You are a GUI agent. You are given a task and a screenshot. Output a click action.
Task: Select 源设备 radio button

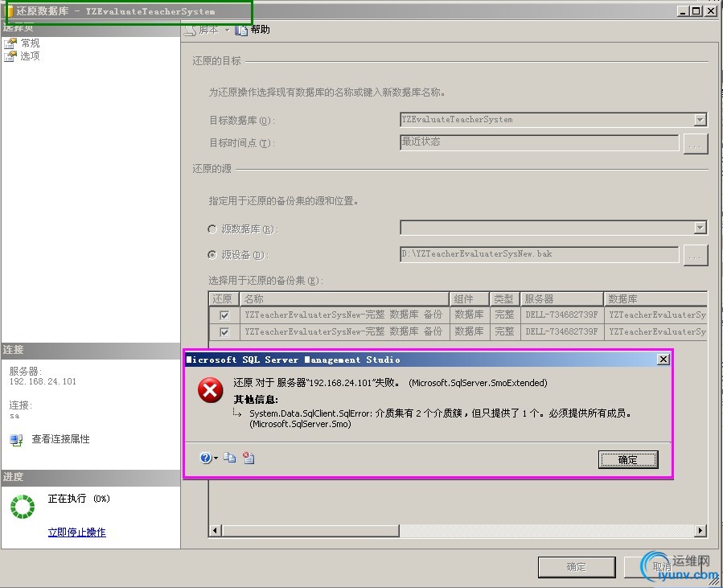(x=212, y=254)
